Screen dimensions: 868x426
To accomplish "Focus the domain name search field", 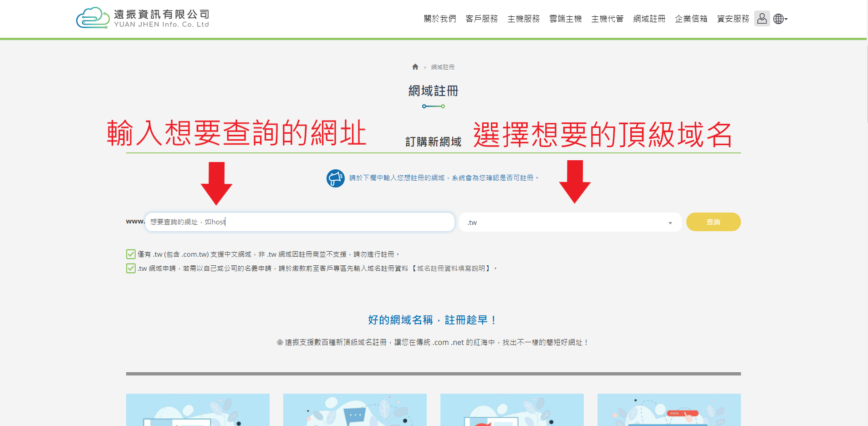I will [x=300, y=222].
